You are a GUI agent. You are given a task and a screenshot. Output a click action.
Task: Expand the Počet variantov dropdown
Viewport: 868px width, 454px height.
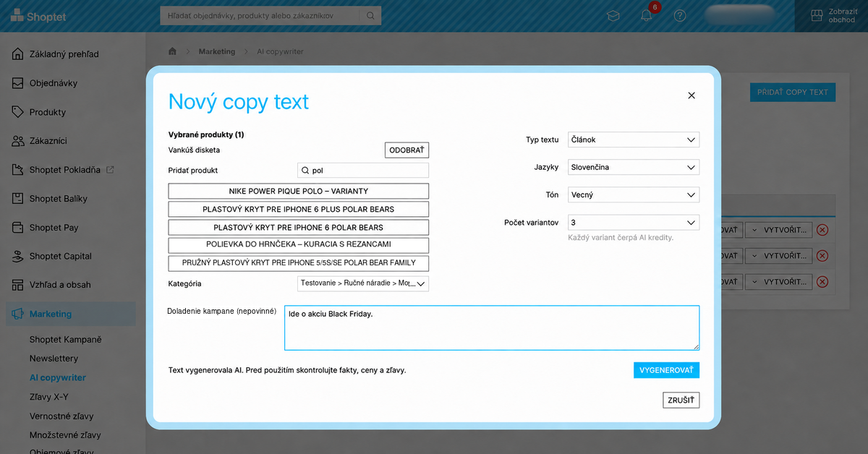click(634, 223)
